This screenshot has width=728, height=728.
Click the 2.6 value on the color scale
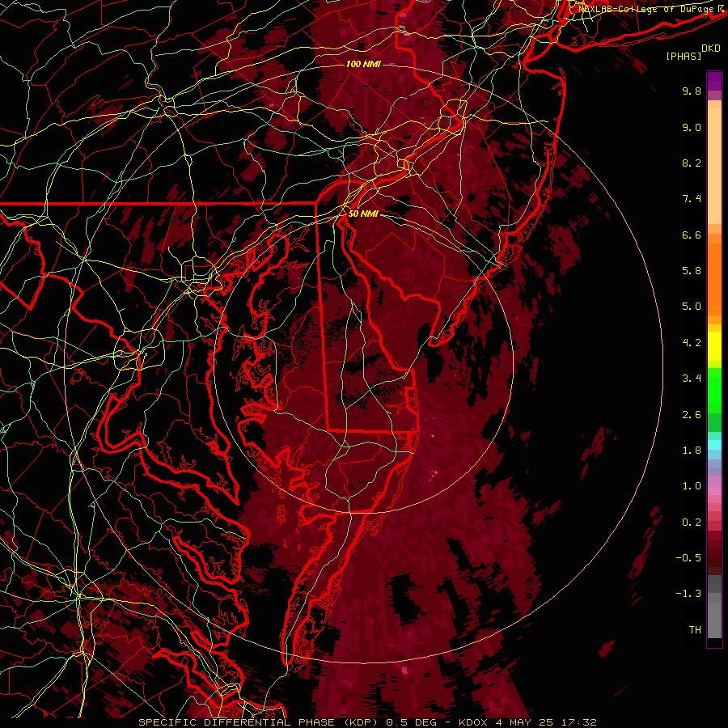692,415
